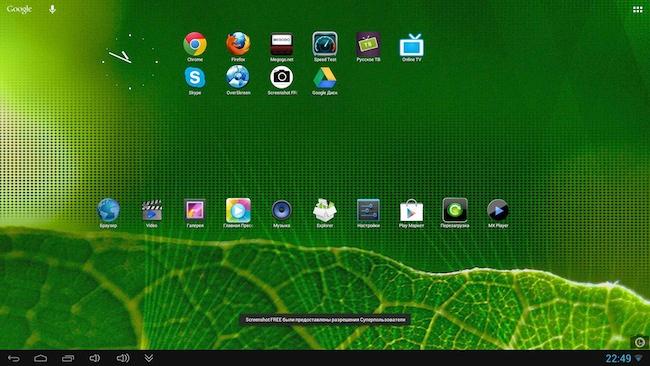Launch Firefox from the home screen
This screenshot has height=366, width=650.
238,44
